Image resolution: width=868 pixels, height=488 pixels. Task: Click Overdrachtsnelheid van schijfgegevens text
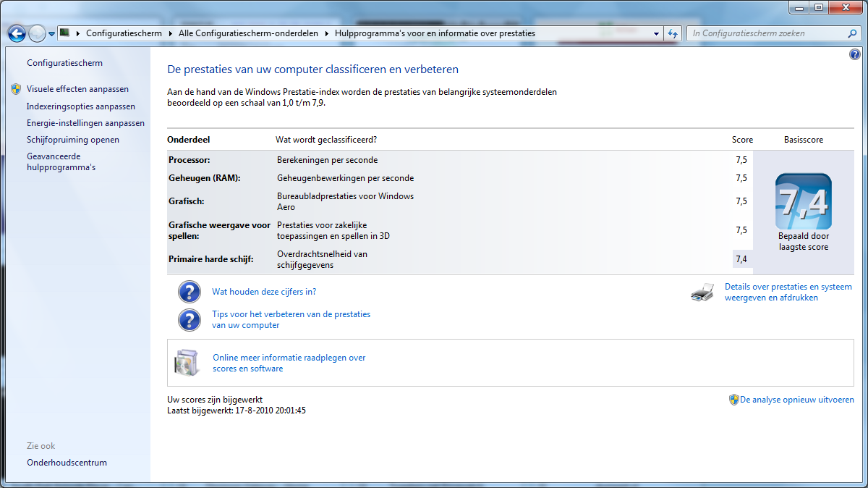pyautogui.click(x=323, y=259)
